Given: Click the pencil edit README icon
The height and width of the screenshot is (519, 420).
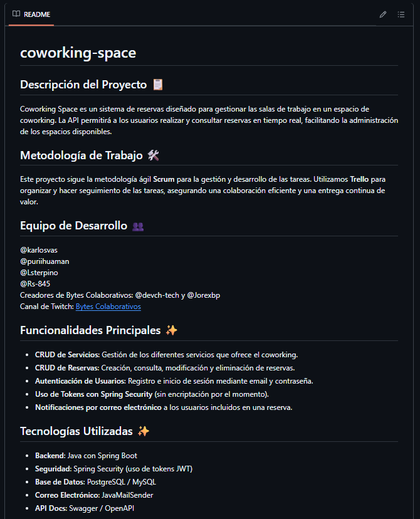Looking at the screenshot, I should click(x=383, y=14).
